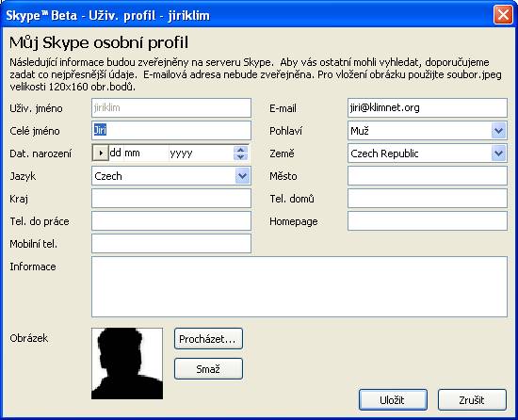Focus the Celé jméno full name field
The height and width of the screenshot is (420, 518).
[171, 130]
